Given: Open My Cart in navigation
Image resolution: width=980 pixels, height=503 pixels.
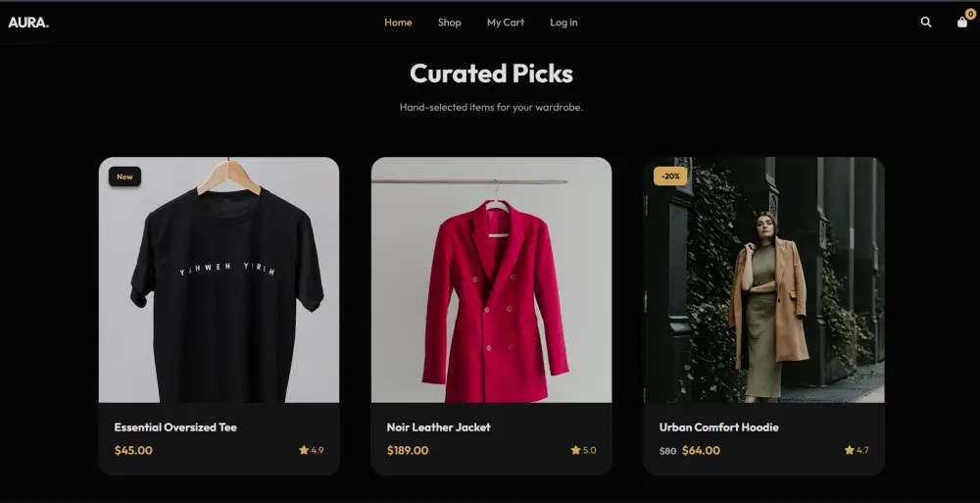Looking at the screenshot, I should pos(506,23).
